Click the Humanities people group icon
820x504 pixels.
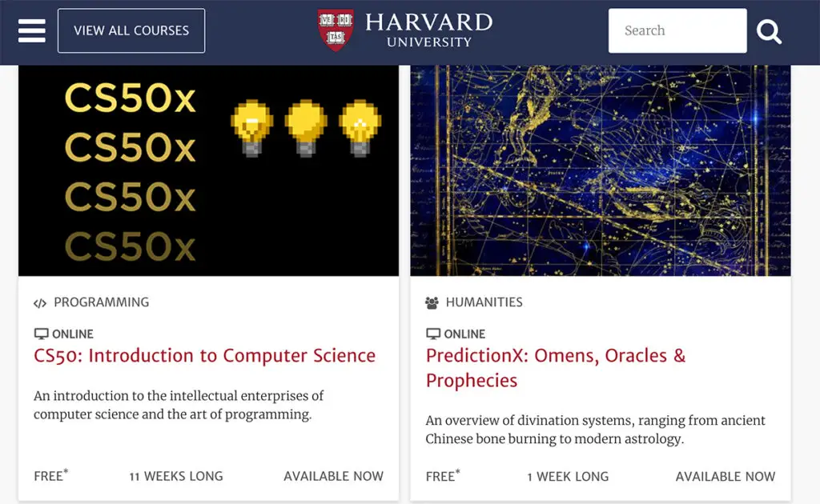point(432,303)
